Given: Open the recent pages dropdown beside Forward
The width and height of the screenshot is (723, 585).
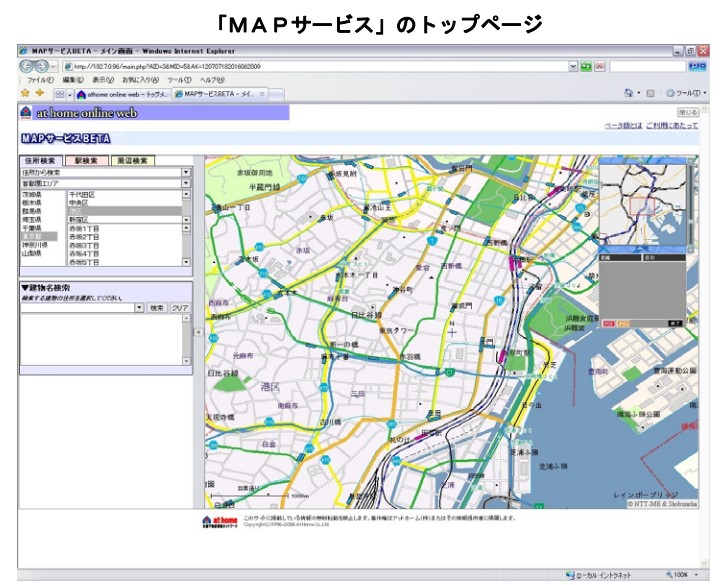Looking at the screenshot, I should point(53,67).
